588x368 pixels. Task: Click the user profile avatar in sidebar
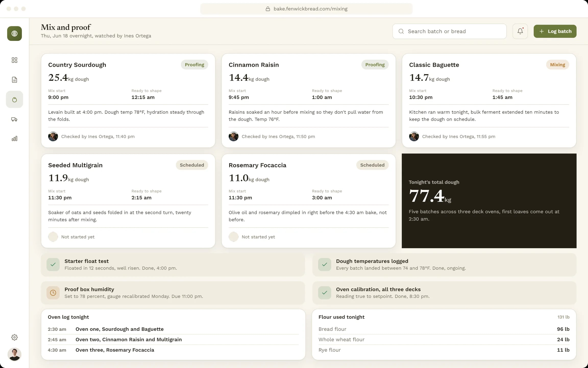(14, 354)
